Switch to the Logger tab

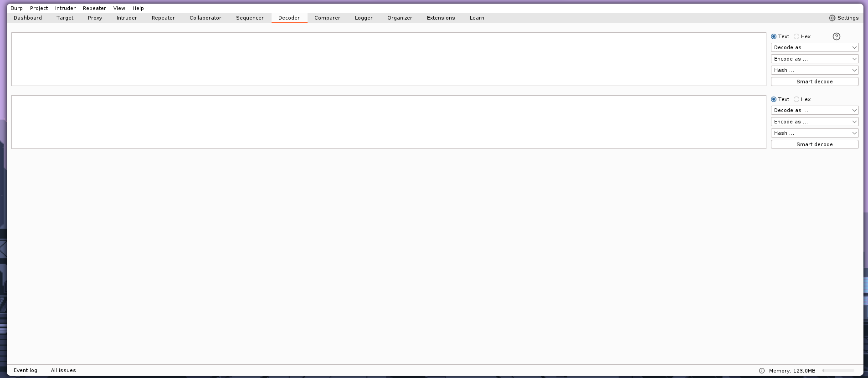[364, 18]
